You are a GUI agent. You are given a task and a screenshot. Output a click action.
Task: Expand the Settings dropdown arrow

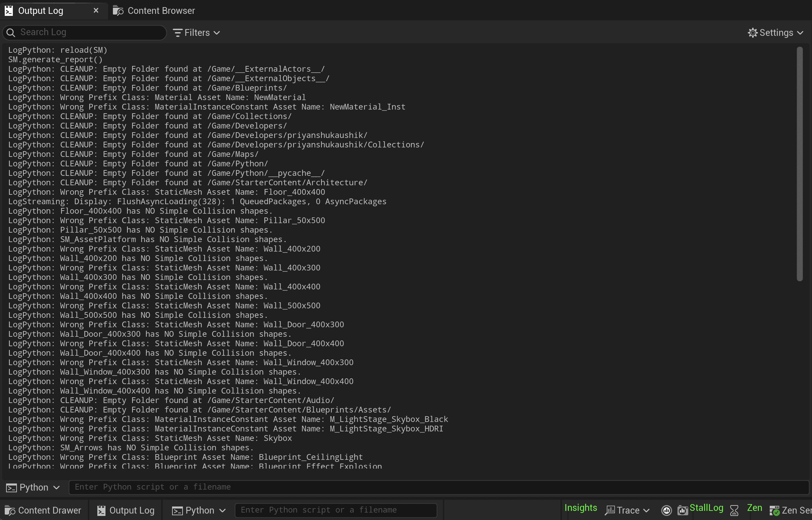tap(800, 33)
